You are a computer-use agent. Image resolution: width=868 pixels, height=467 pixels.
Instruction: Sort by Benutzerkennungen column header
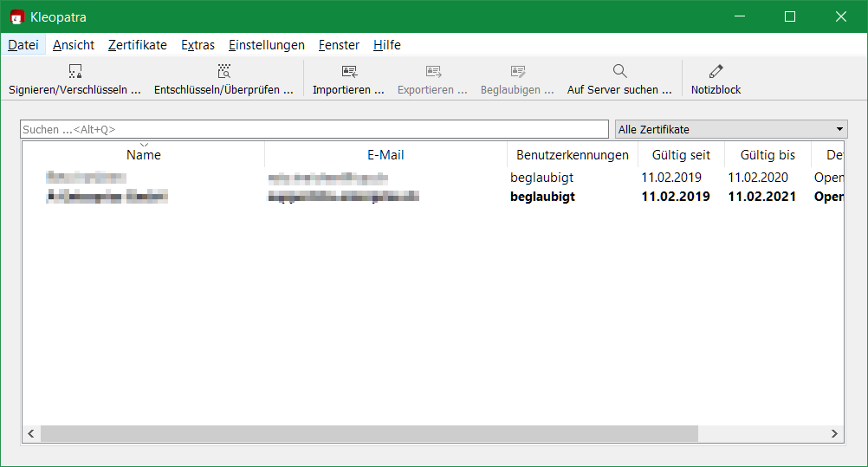click(573, 154)
